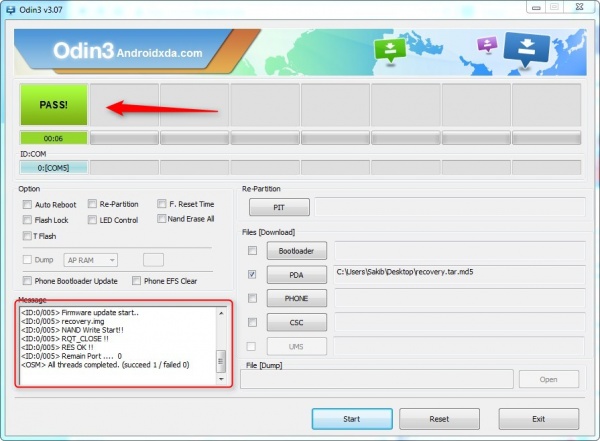Click the PHONE file path field
Image resolution: width=600 pixels, height=441 pixels.
(x=460, y=298)
